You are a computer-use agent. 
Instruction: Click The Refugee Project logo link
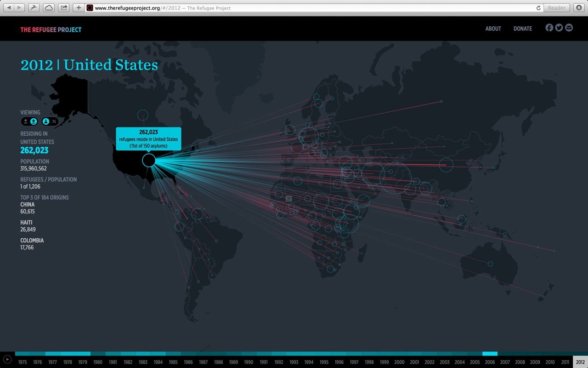(51, 29)
